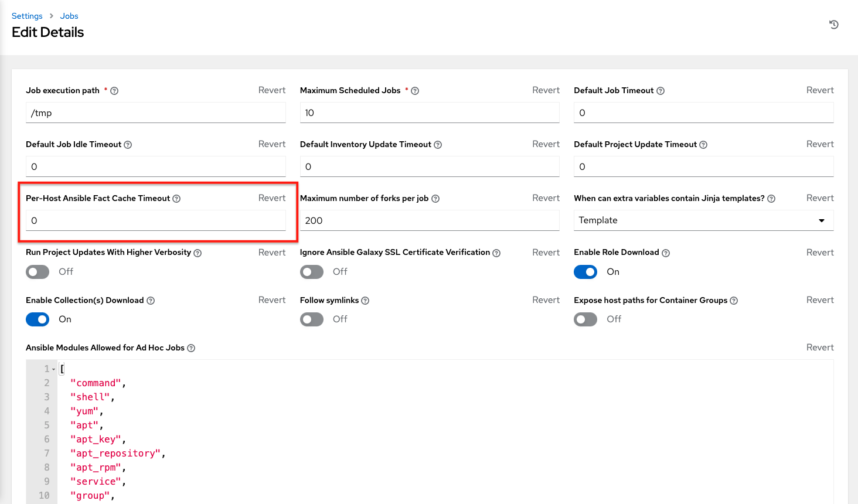Click help icon beside Maximum Scheduled Jobs

(x=415, y=91)
